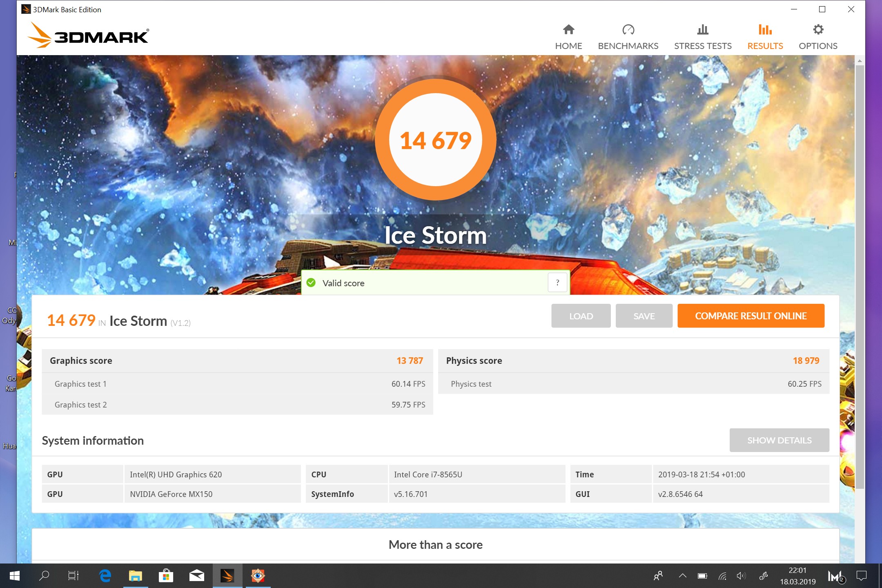Click the 14 679 score circle
The height and width of the screenshot is (588, 882).
pyautogui.click(x=435, y=140)
